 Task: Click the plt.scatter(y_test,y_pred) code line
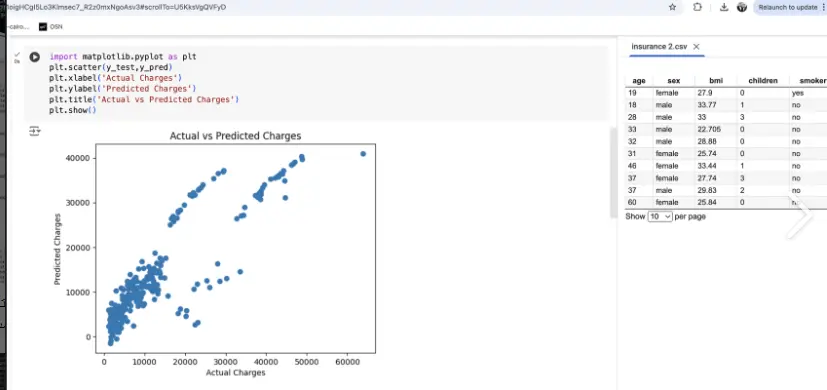tap(111, 67)
